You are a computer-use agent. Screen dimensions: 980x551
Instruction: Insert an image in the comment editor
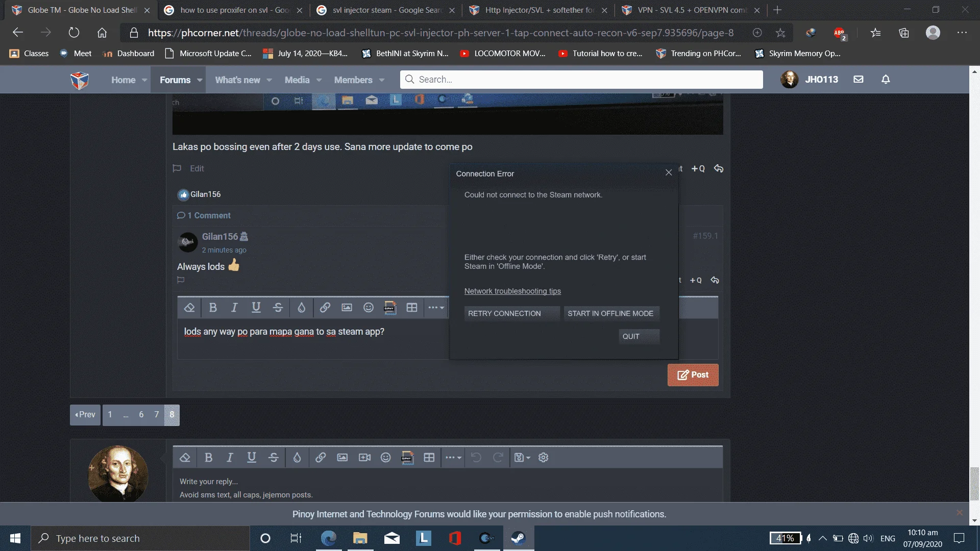347,308
